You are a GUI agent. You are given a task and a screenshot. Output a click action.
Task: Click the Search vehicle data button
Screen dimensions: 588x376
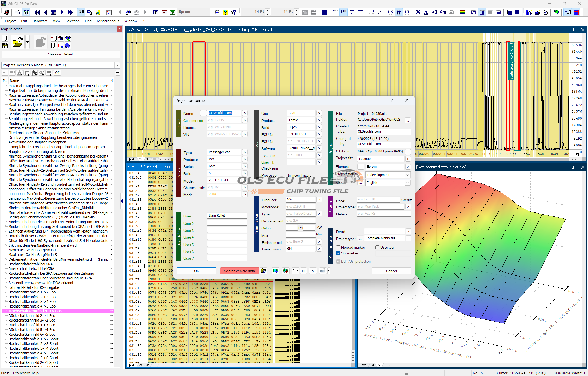tap(239, 271)
